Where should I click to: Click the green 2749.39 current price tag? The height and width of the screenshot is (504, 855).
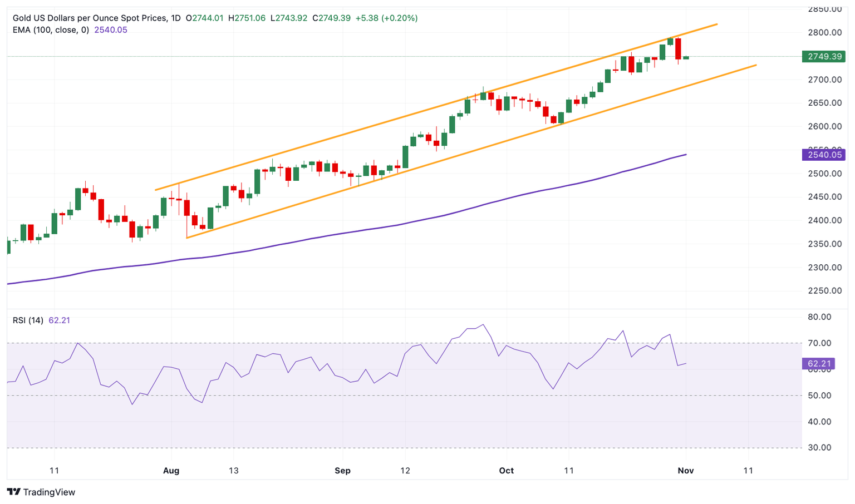(x=823, y=56)
